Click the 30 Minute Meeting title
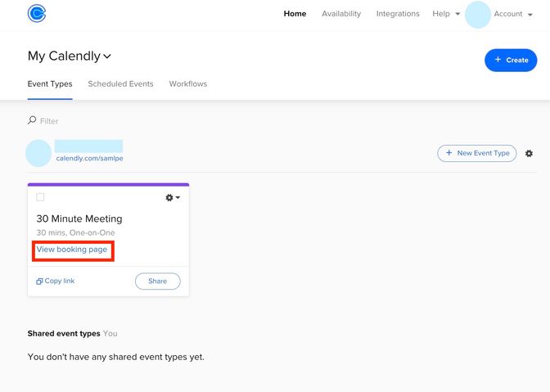Image resolution: width=550 pixels, height=392 pixels. point(79,219)
